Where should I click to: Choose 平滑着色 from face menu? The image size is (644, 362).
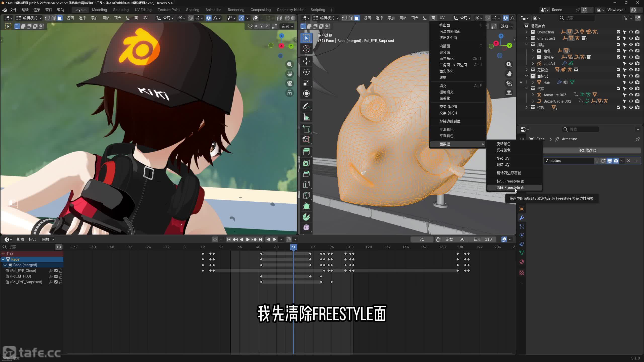coord(458,129)
